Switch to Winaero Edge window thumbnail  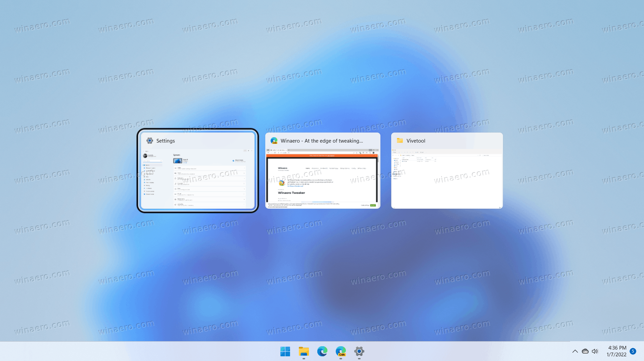(x=323, y=170)
